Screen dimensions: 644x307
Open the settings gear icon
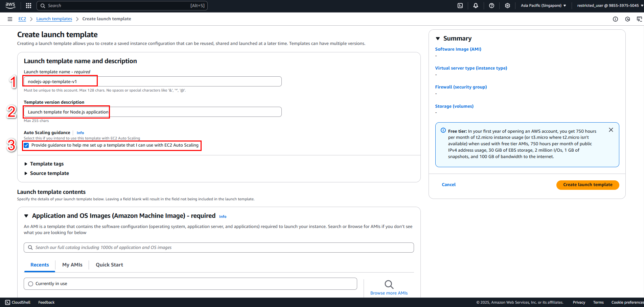pyautogui.click(x=507, y=5)
